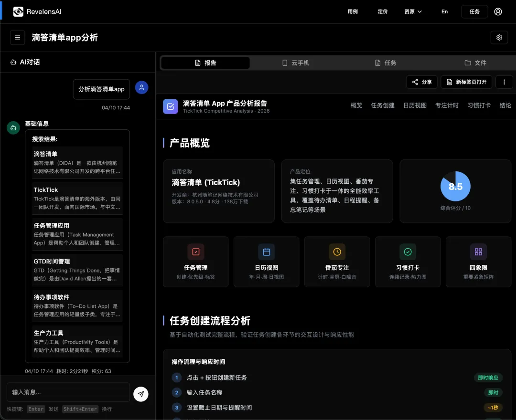Screen dimensions: 516x420
Task: Switch language with En toggle
Action: (445, 11)
